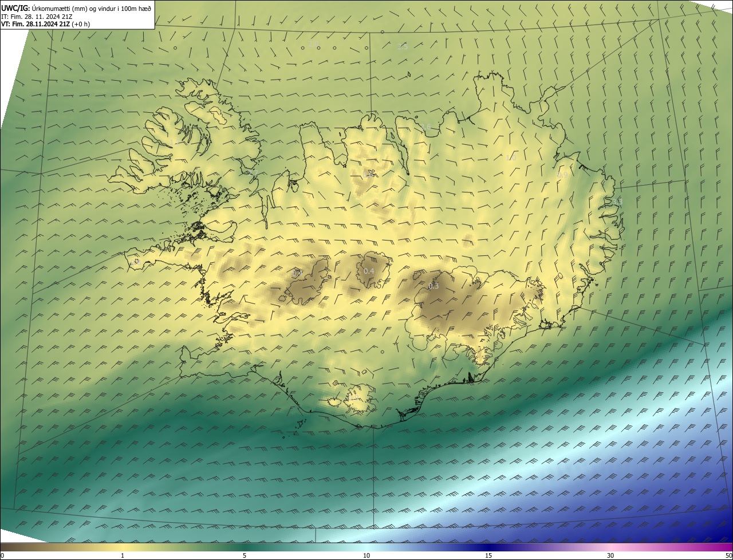Click the '2.5' value label on the map
Screen dimensions: 733x560
(403, 47)
